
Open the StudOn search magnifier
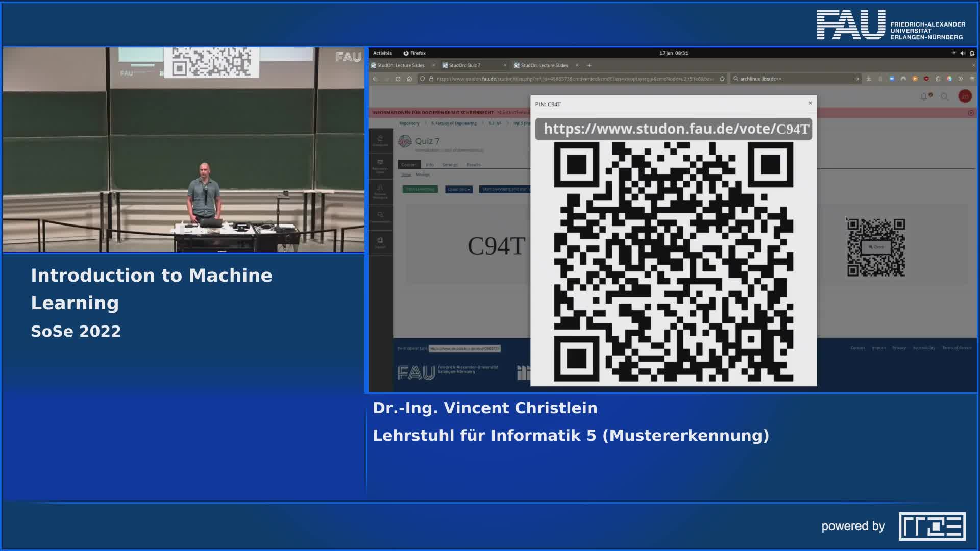click(945, 97)
